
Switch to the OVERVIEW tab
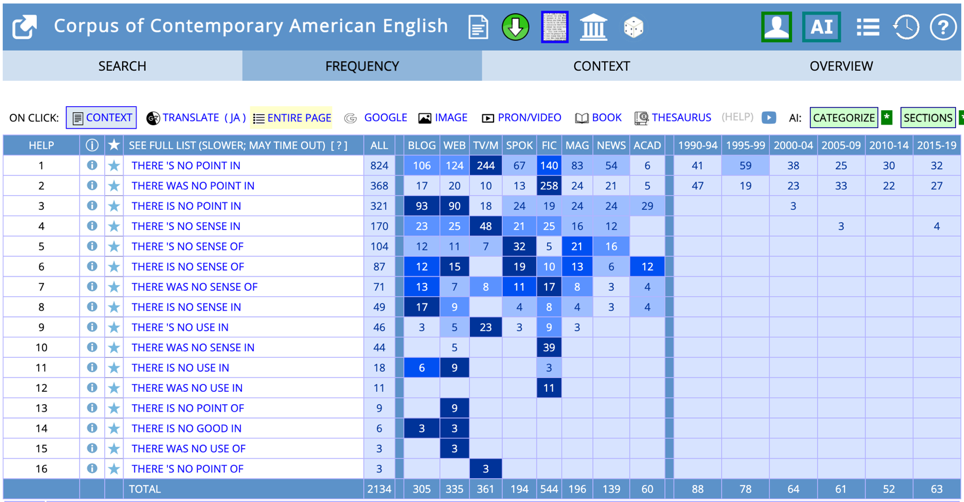pos(841,66)
